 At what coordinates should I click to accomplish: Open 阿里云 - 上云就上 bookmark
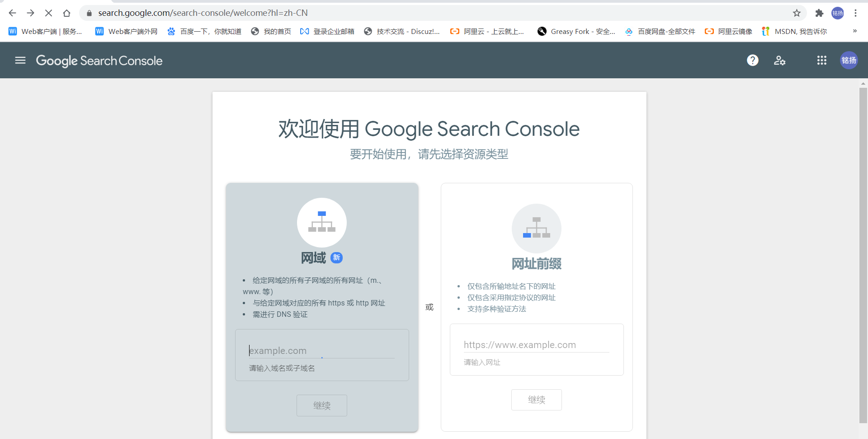click(x=487, y=31)
